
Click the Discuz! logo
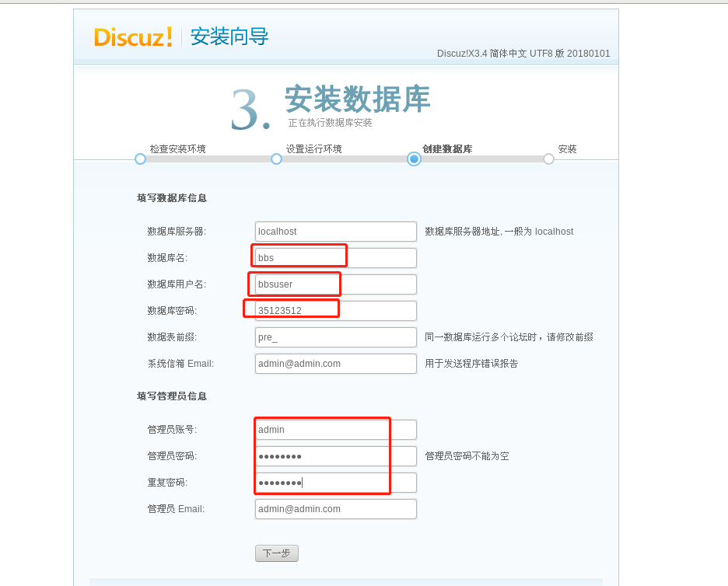(x=132, y=37)
